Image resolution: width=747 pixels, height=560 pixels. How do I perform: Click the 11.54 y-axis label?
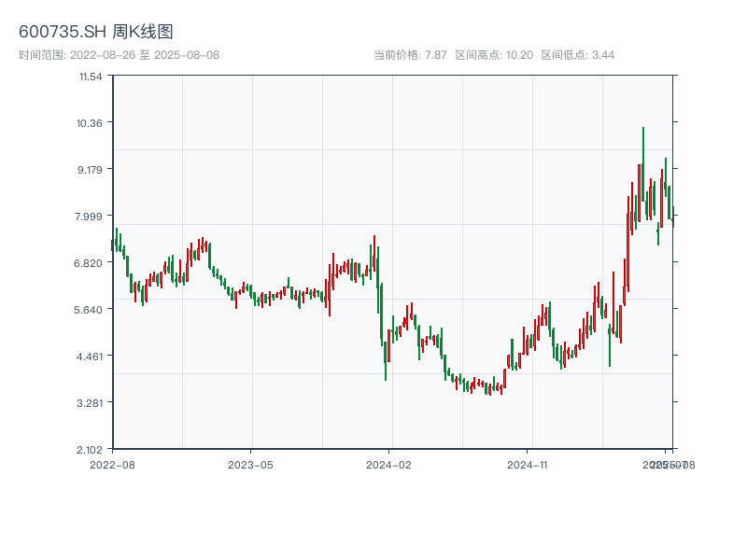pyautogui.click(x=91, y=77)
